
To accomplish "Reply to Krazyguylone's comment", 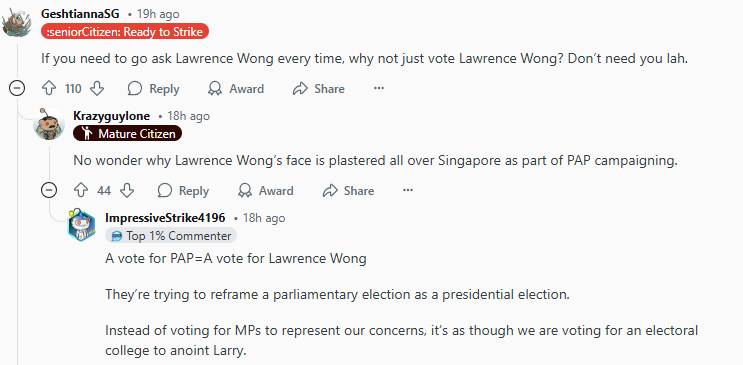I will [x=183, y=191].
